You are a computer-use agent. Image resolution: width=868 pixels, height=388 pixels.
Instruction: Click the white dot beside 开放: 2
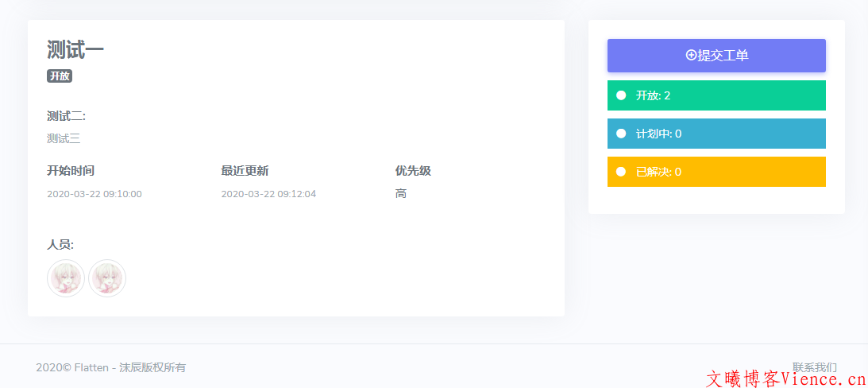pos(621,95)
